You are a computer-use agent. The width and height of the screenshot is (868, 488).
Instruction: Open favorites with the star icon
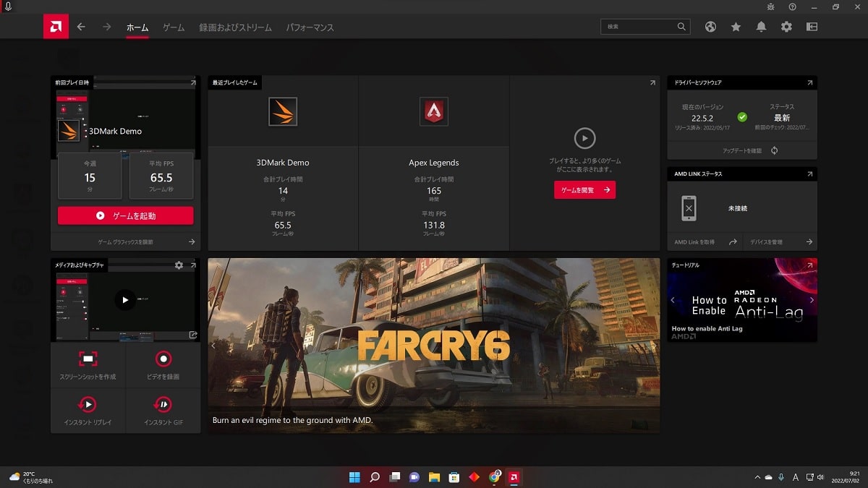(736, 27)
